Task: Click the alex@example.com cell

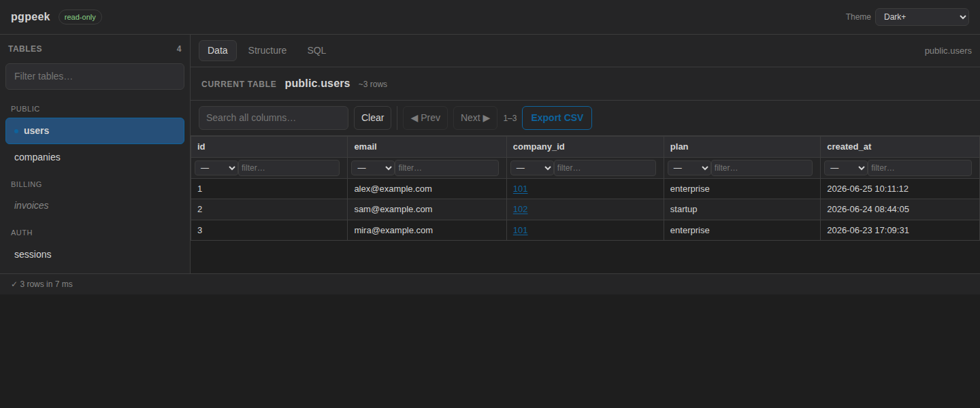Action: click(x=427, y=188)
